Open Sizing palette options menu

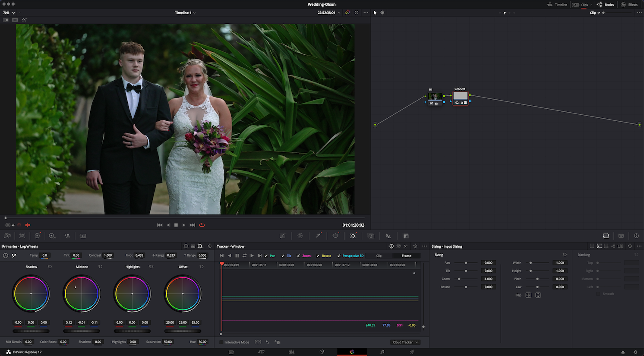click(x=639, y=246)
